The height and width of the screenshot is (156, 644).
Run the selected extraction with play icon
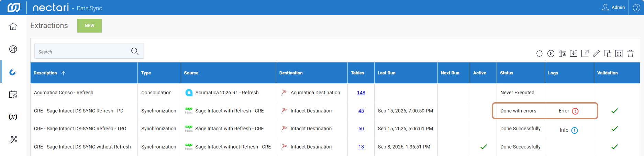tap(551, 53)
